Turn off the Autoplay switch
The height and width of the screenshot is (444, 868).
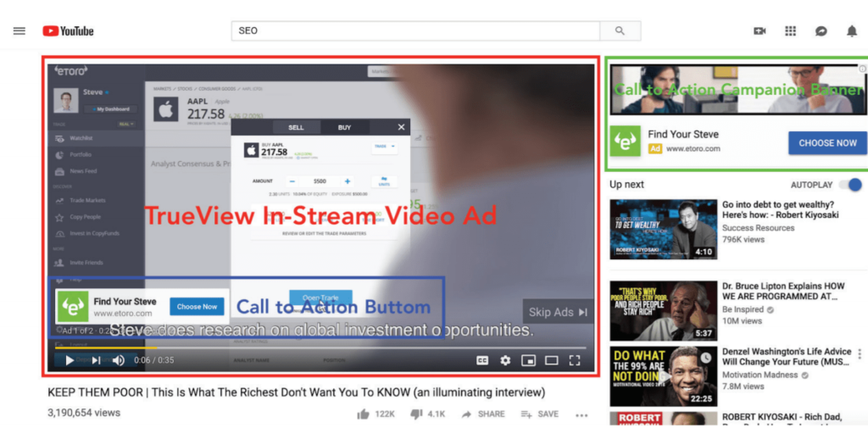click(x=851, y=185)
